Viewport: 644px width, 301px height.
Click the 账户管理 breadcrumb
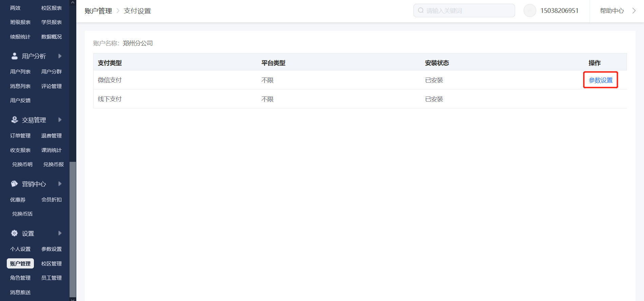tap(98, 11)
